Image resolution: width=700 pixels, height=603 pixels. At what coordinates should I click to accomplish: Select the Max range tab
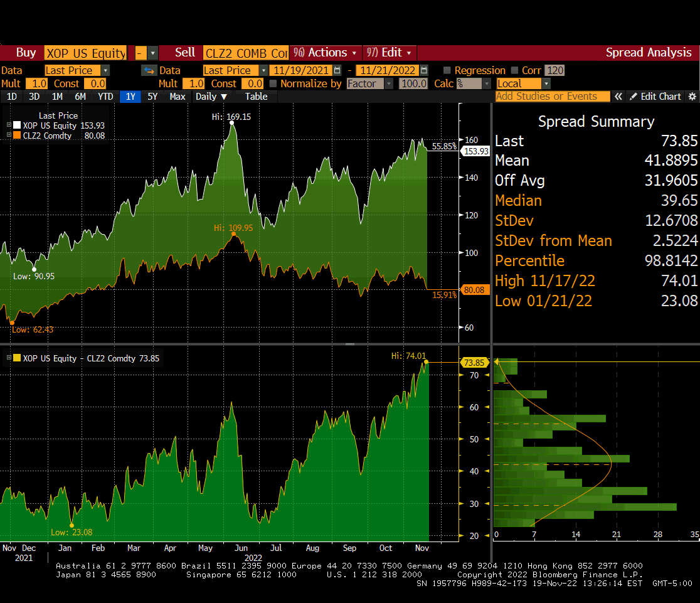178,97
